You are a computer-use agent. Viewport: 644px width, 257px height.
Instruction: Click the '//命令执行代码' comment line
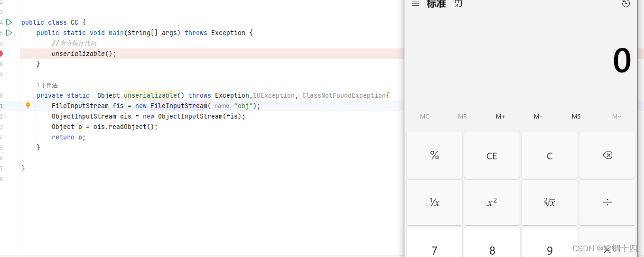(74, 43)
